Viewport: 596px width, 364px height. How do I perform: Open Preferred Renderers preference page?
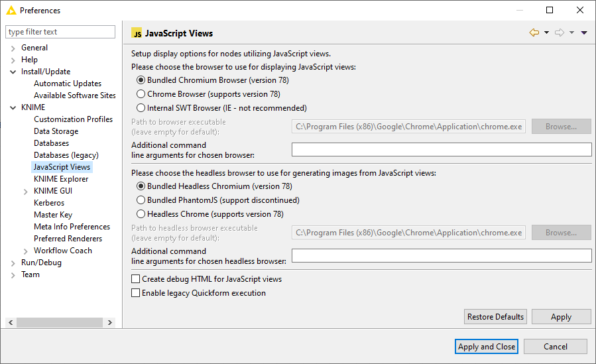pos(68,239)
